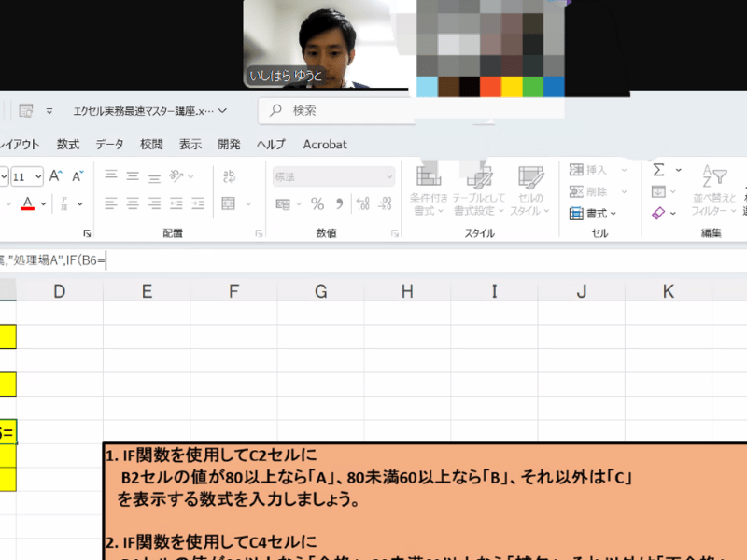The image size is (747, 560).
Task: Open the Acrobat ribbon tab
Action: 325,145
